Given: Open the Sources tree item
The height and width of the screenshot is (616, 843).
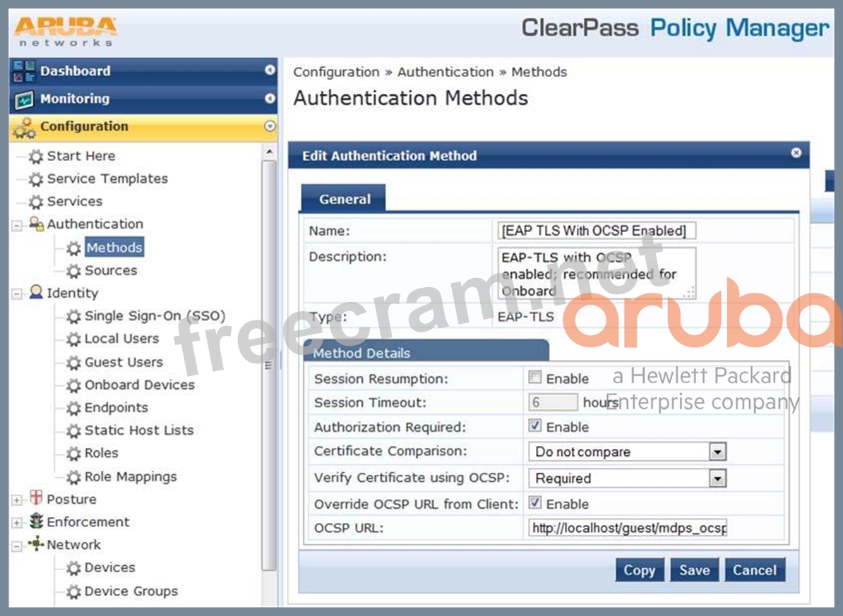Looking at the screenshot, I should (x=111, y=270).
